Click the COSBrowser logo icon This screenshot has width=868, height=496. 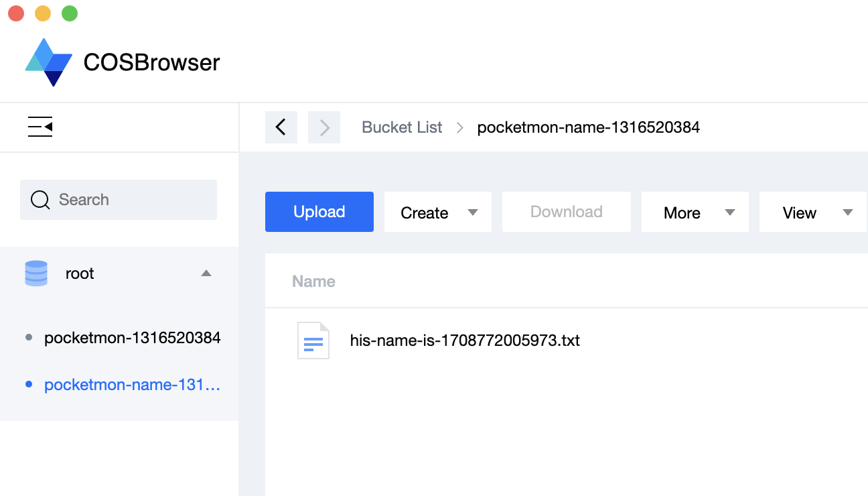[48, 62]
